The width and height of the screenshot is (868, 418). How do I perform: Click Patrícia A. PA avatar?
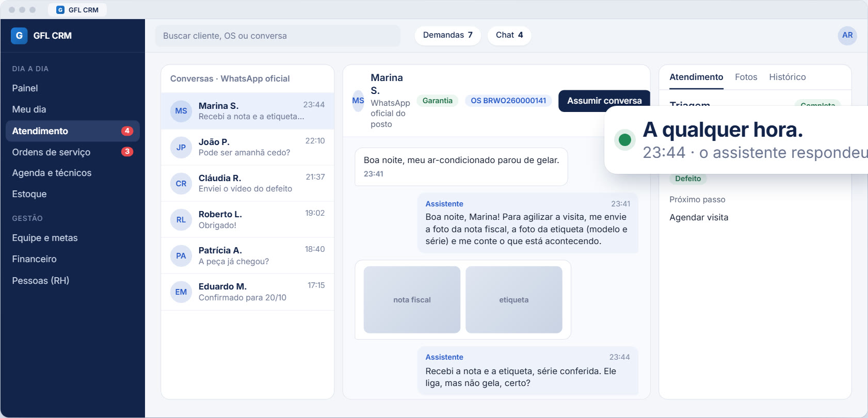click(181, 255)
